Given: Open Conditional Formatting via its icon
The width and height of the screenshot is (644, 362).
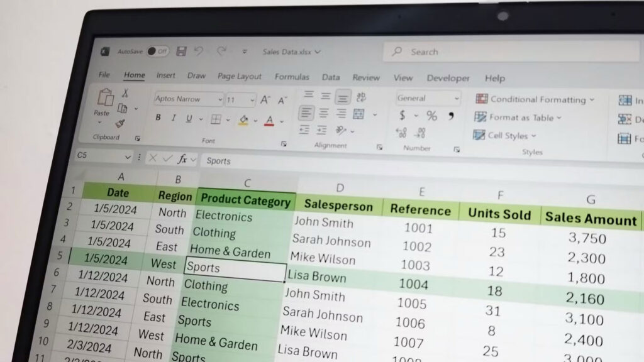Looking at the screenshot, I should pos(482,99).
